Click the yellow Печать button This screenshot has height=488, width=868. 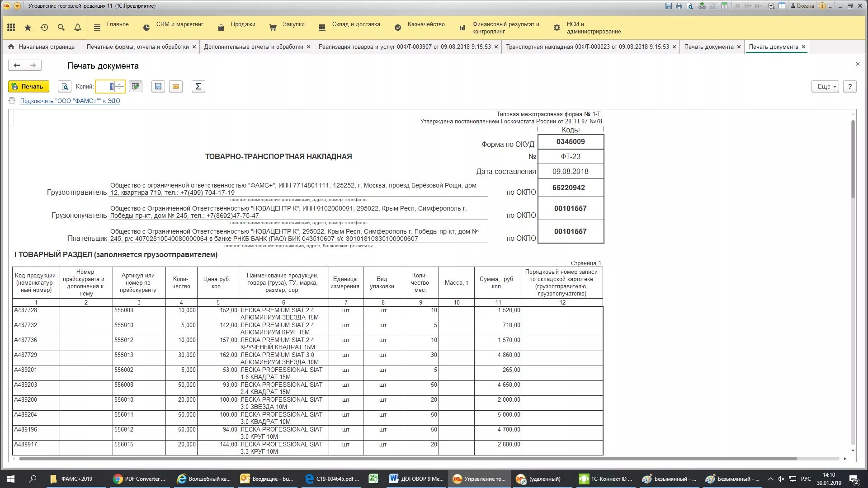tap(28, 86)
